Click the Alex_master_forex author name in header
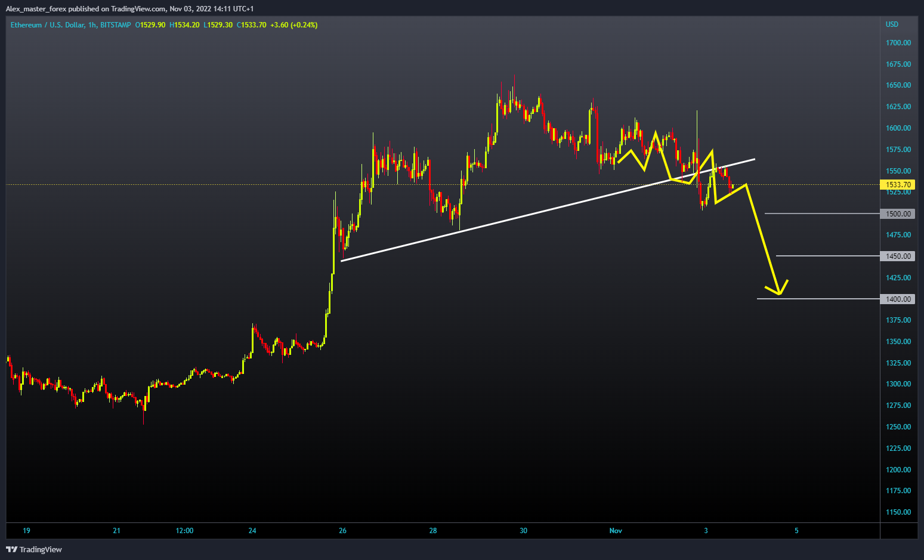 pyautogui.click(x=36, y=9)
